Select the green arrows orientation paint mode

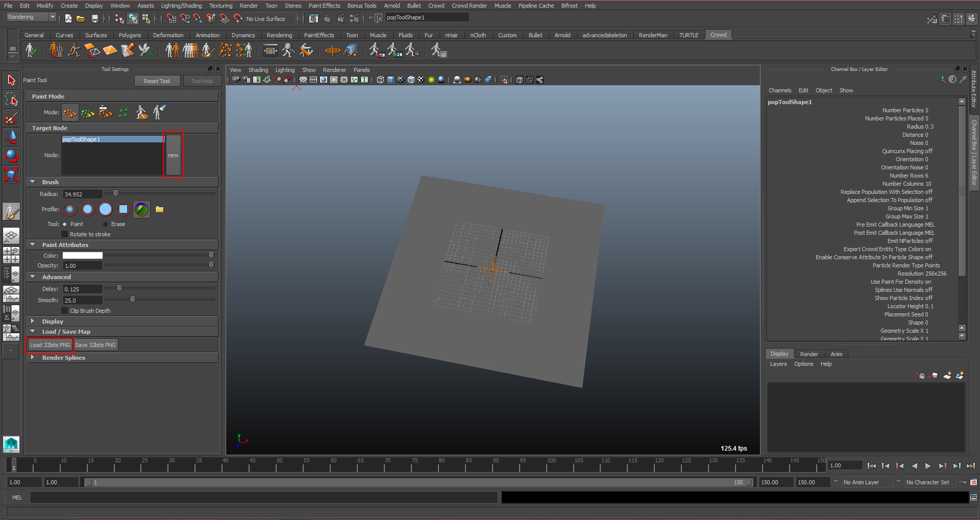(124, 112)
